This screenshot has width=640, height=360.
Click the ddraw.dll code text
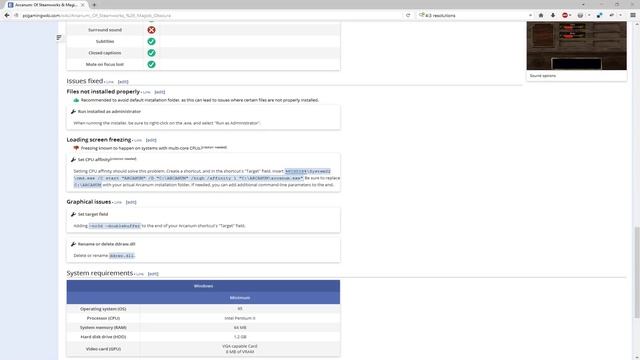tap(122, 256)
